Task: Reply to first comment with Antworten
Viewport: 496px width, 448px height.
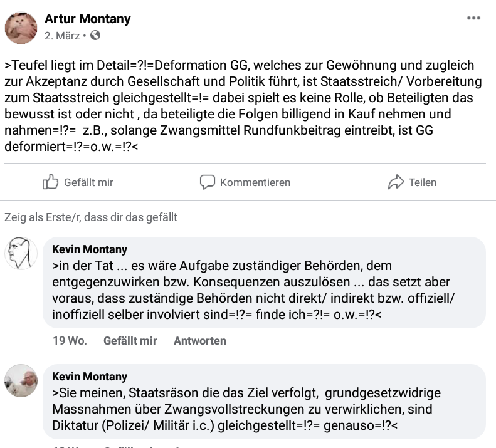Action: coord(200,340)
